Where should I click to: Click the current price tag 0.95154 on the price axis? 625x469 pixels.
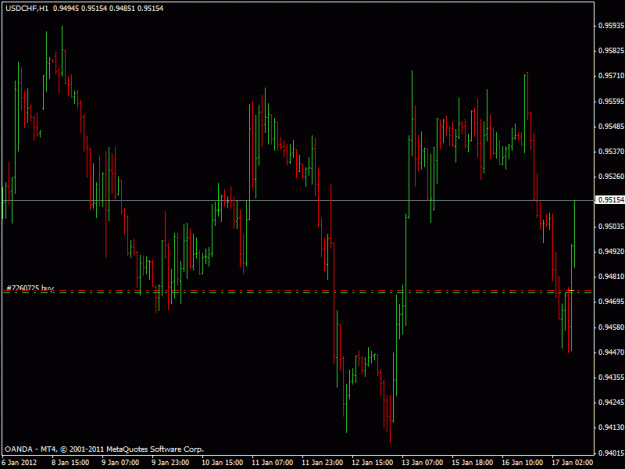click(611, 200)
